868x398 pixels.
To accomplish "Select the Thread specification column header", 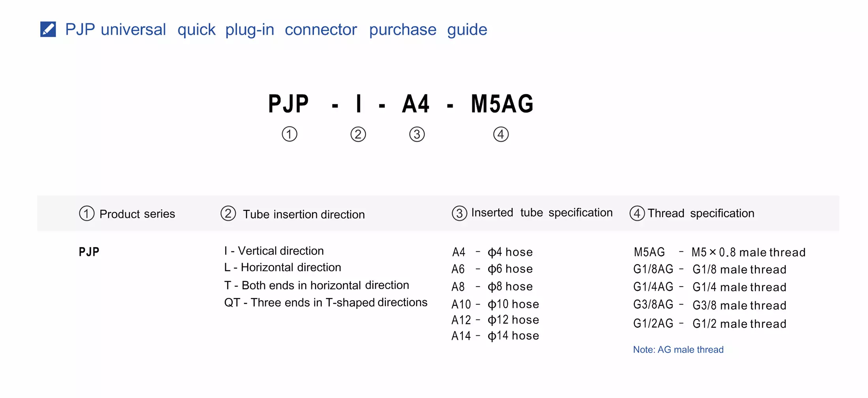I will coord(692,213).
